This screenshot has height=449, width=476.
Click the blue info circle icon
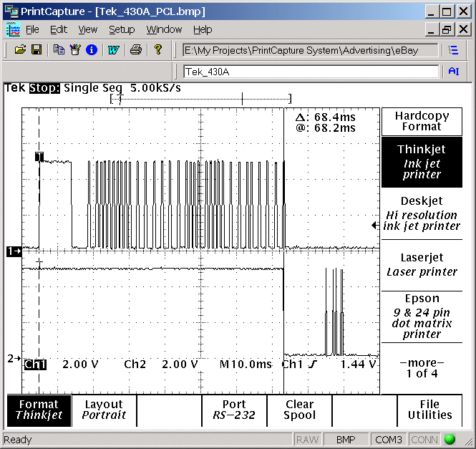tap(92, 49)
